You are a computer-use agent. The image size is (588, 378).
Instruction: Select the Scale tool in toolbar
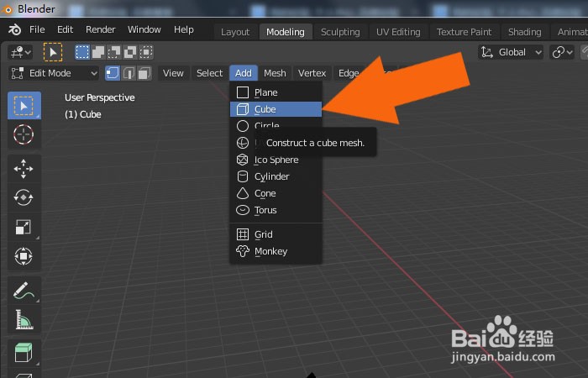tap(24, 227)
